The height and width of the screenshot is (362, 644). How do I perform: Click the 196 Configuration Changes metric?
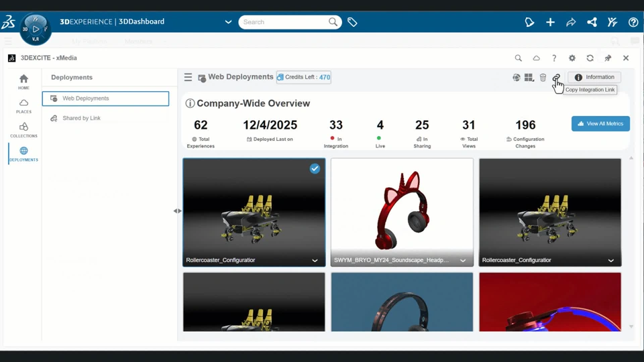coord(525,133)
